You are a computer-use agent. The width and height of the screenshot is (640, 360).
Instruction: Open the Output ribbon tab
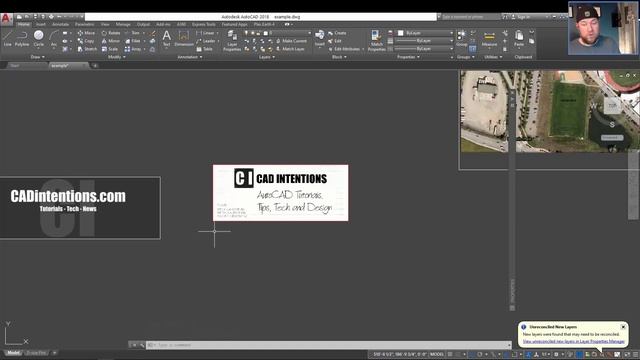point(143,24)
